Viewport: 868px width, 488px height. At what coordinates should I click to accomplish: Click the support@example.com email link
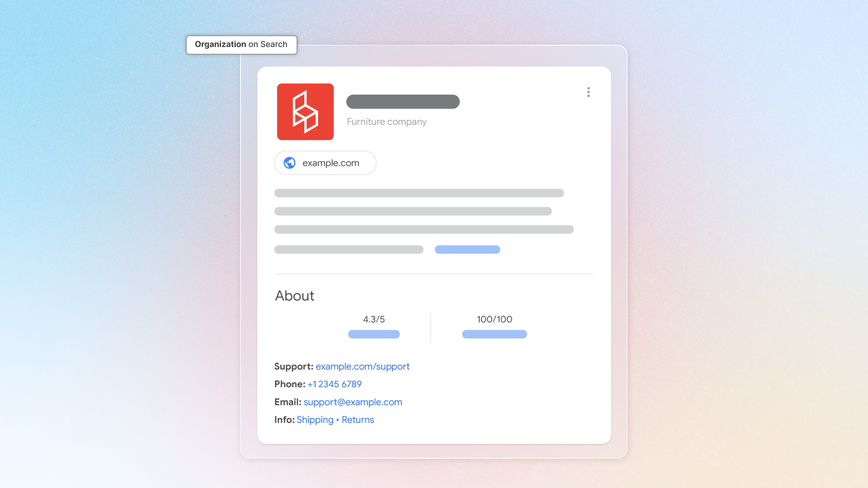[353, 402]
